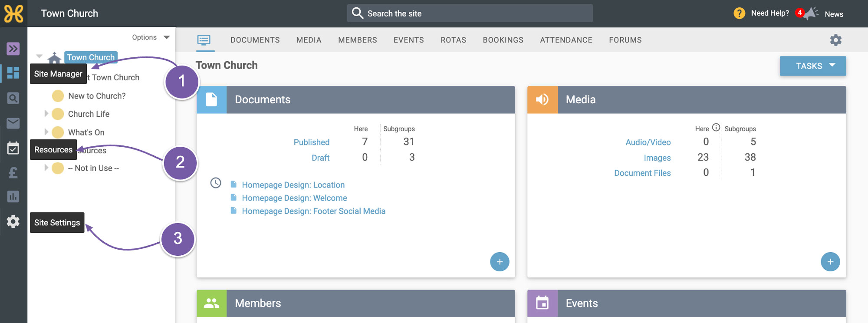The width and height of the screenshot is (868, 323).
Task: Add new media with plus button
Action: point(830,262)
